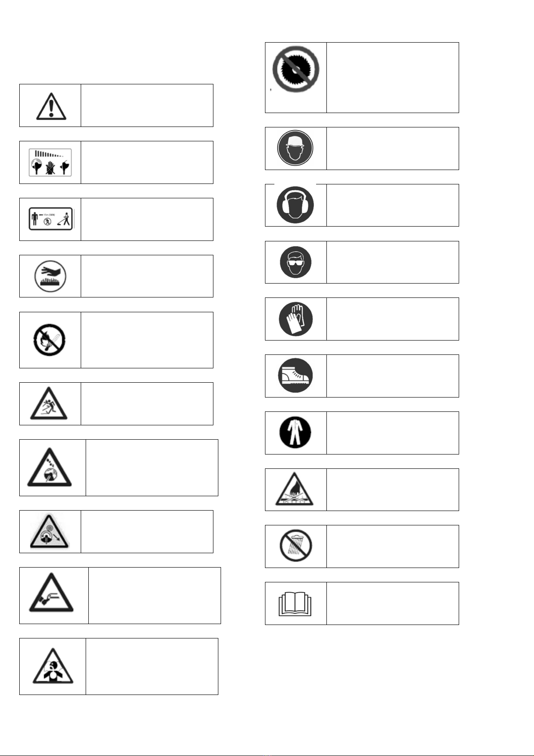The height and width of the screenshot is (756, 534).
Task: Click the hard hat head protection icon
Action: 295,148
